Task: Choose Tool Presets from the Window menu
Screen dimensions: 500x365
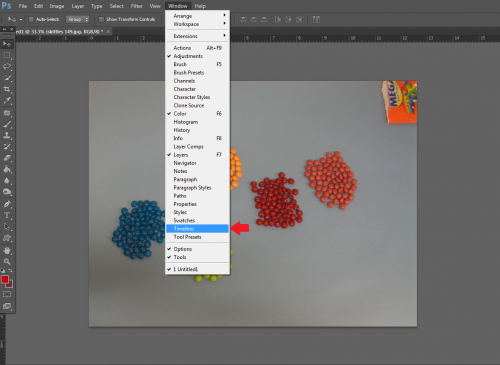Action: [x=197, y=237]
